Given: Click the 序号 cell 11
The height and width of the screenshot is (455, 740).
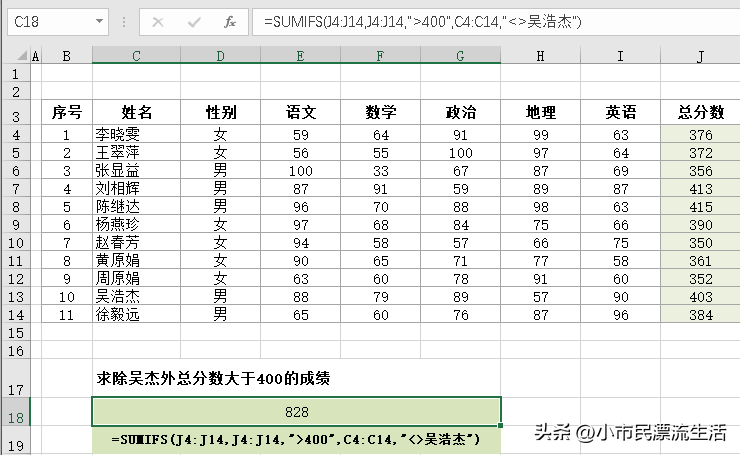Looking at the screenshot, I should (x=67, y=314).
